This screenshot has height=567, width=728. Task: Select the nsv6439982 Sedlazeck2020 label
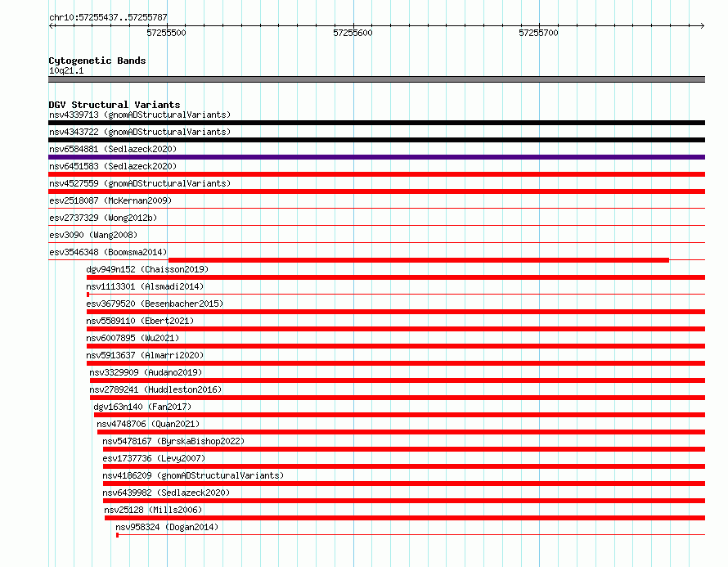pos(166,493)
